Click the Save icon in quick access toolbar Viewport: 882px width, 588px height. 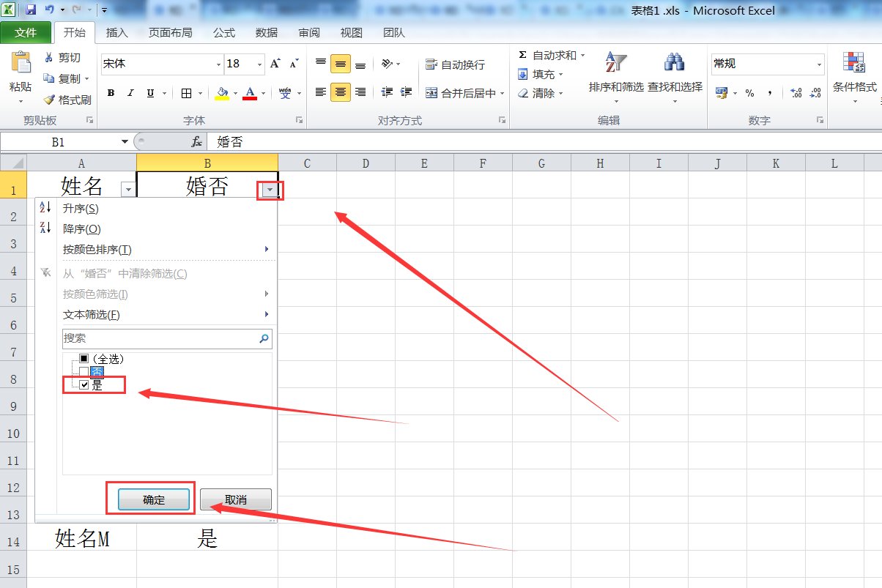(31, 10)
